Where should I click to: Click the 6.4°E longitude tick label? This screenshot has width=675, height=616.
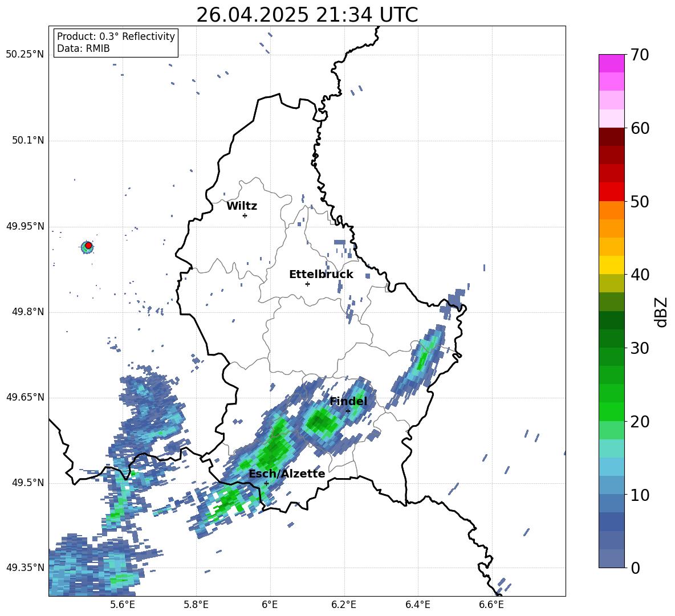click(418, 605)
